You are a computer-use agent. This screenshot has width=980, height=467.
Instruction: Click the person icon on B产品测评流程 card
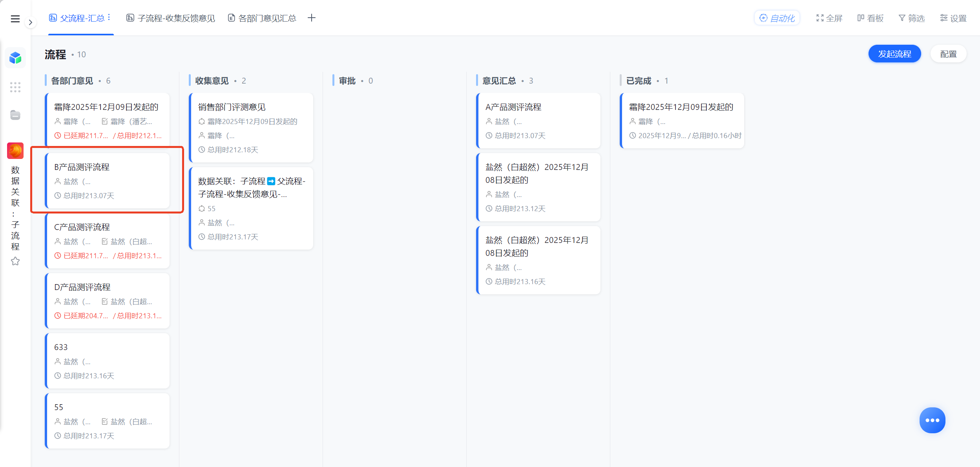pyautogui.click(x=58, y=182)
